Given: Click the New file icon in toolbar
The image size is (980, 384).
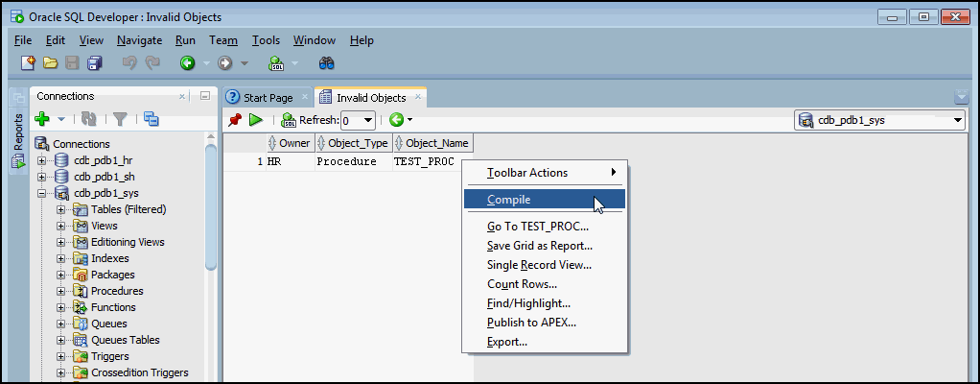Looking at the screenshot, I should (x=28, y=63).
